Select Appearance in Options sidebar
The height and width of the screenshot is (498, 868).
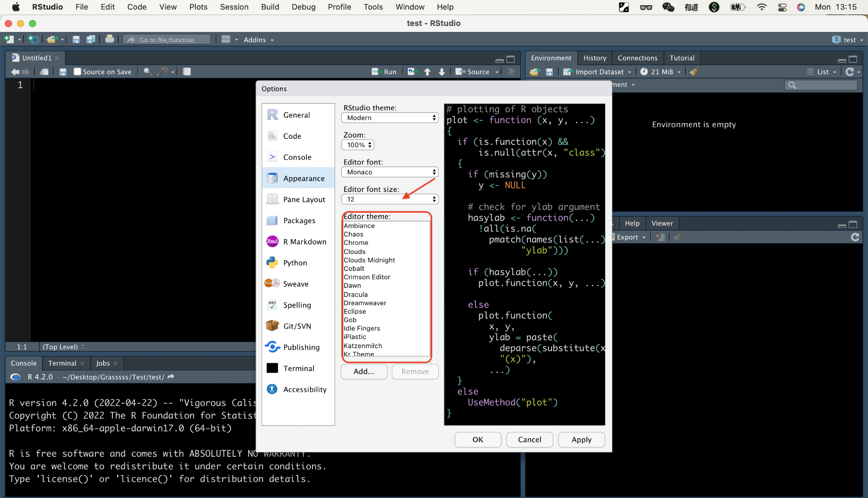pos(299,178)
